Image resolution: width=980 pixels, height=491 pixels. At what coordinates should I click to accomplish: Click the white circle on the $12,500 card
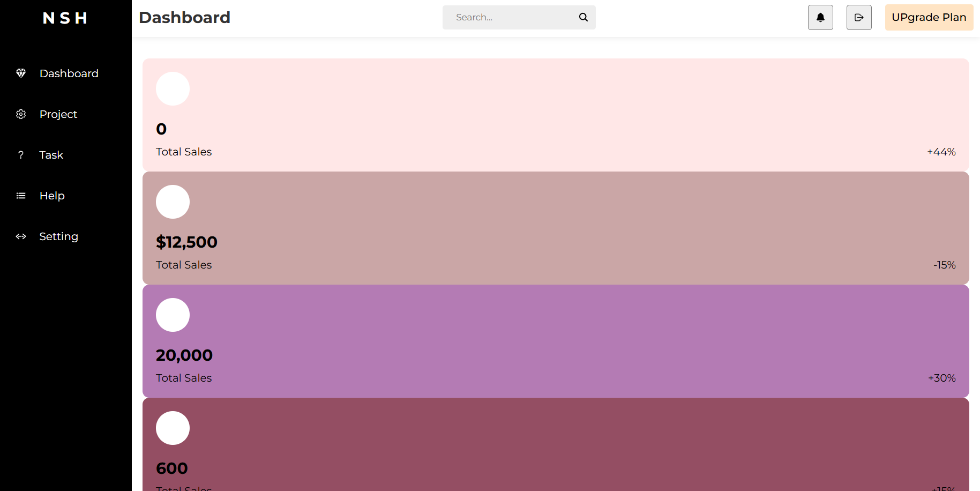[x=173, y=202]
